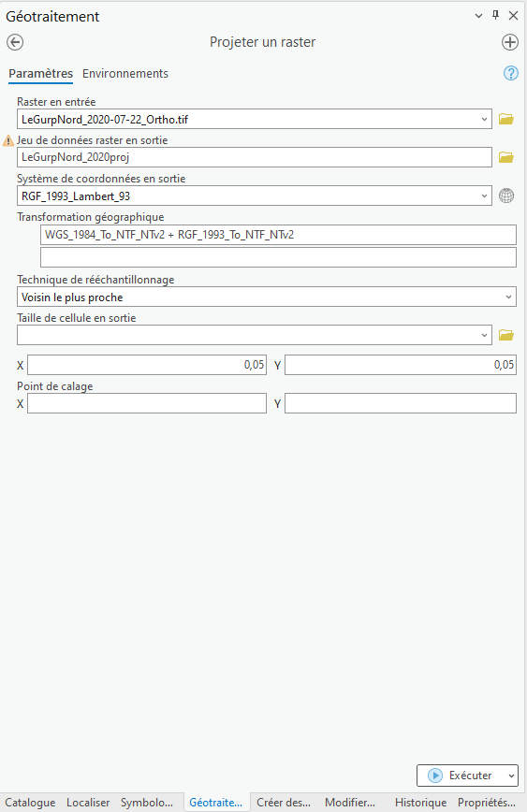527x812 pixels.
Task: Toggle the auto-hide pin icon
Action: [x=495, y=15]
